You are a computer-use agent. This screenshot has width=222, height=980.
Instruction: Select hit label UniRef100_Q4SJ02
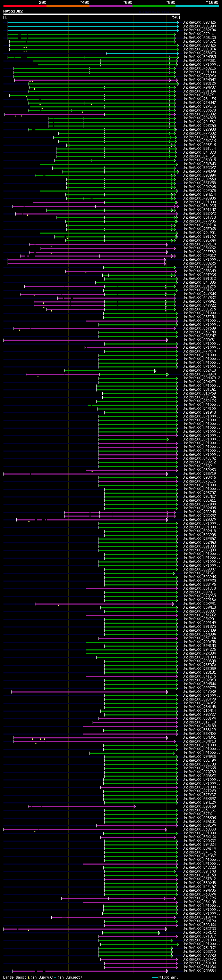point(199,459)
